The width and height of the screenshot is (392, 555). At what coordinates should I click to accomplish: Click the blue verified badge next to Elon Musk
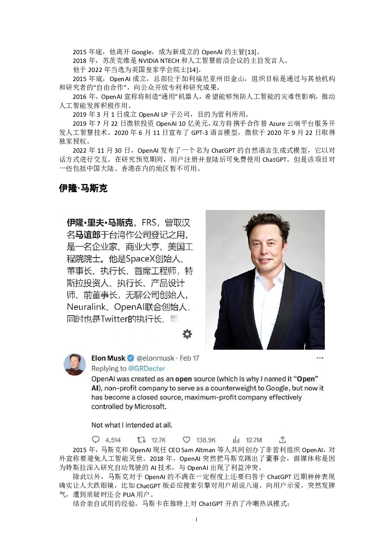click(130, 358)
